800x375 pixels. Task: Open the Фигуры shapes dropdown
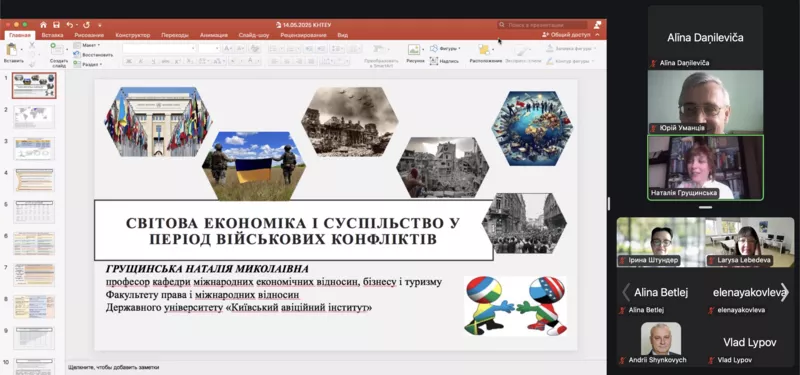[x=445, y=48]
